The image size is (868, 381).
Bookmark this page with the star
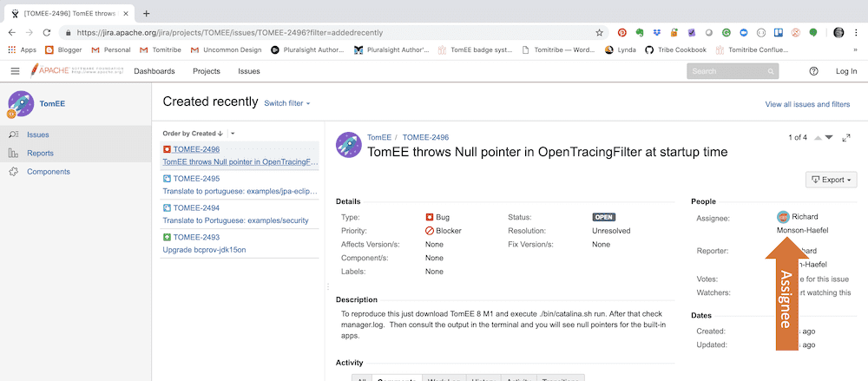[x=599, y=33]
